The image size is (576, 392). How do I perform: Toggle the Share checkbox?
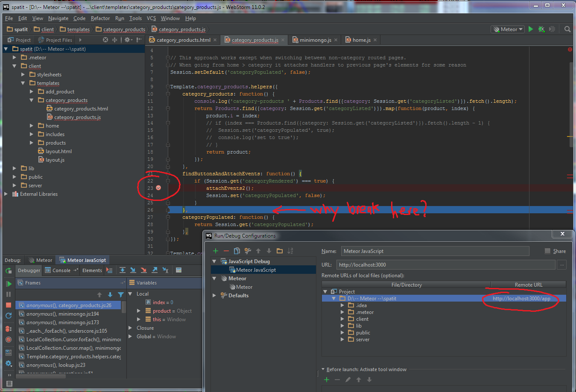coord(547,251)
